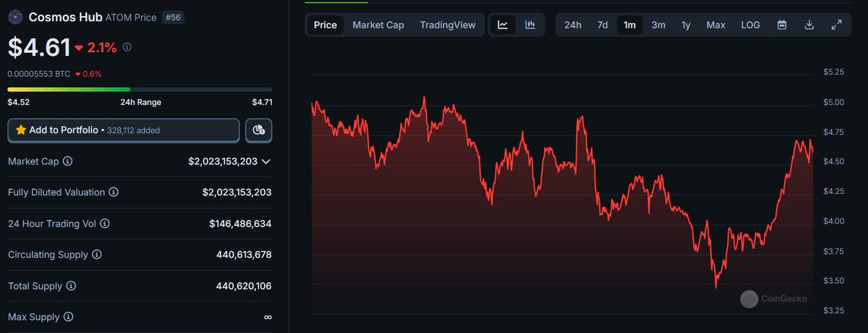Select the Market Cap chart tab
This screenshot has width=868, height=333.
tap(378, 25)
